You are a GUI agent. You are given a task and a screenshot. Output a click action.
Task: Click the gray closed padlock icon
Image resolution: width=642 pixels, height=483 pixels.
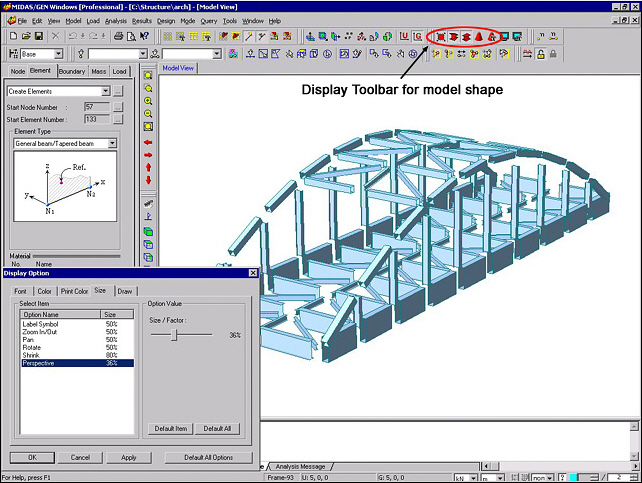[553, 54]
